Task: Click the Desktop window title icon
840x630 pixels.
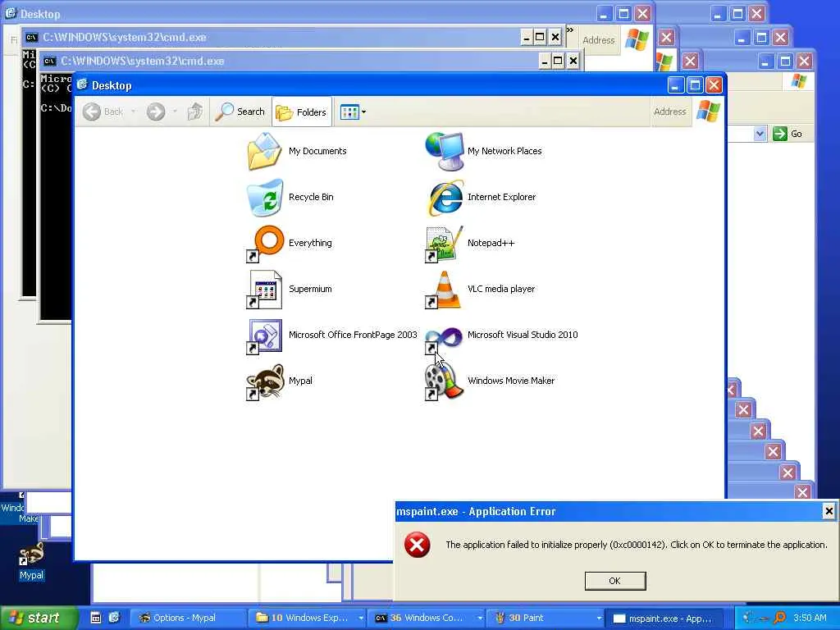Action: pyautogui.click(x=82, y=84)
